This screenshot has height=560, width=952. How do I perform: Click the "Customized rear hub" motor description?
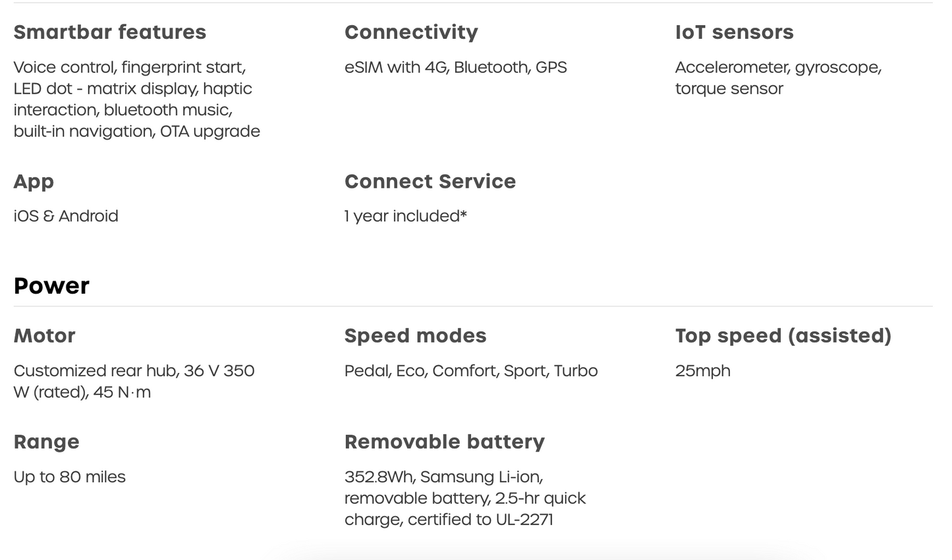coord(134,381)
